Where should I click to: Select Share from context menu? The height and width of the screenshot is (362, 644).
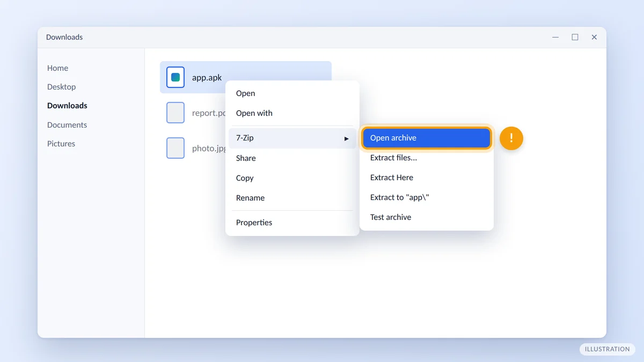(292, 158)
